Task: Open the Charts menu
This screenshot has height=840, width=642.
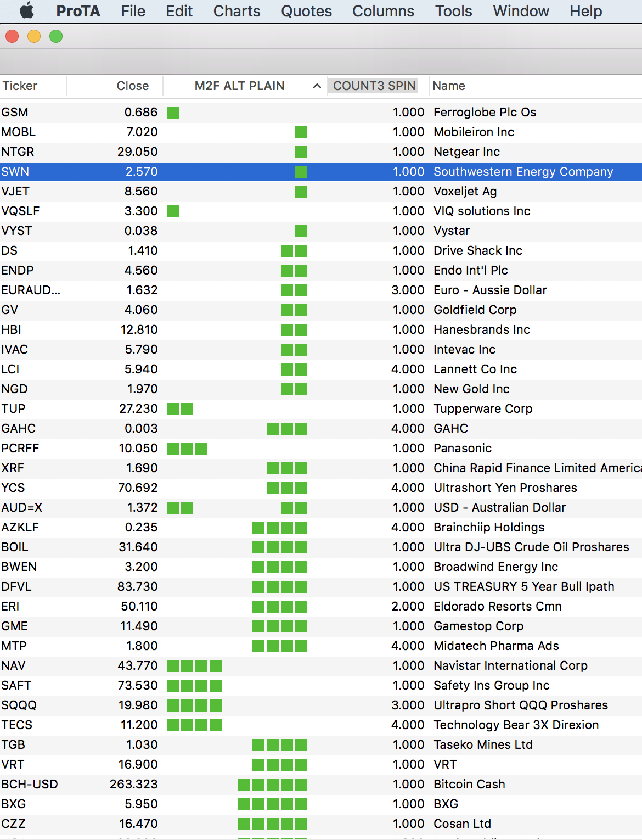Action: 237,11
